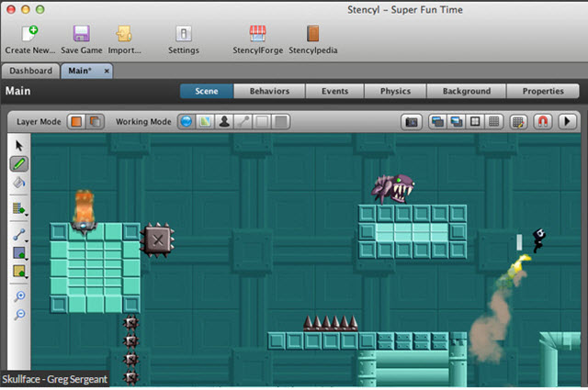
Task: Enable the first orange Layer Mode option
Action: 77,121
